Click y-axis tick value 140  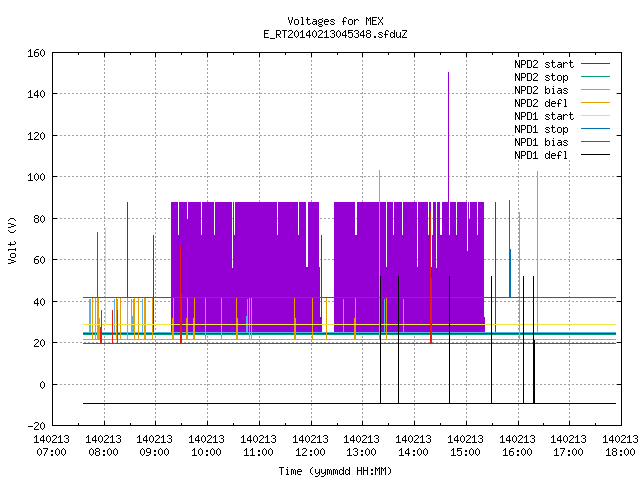pos(36,94)
